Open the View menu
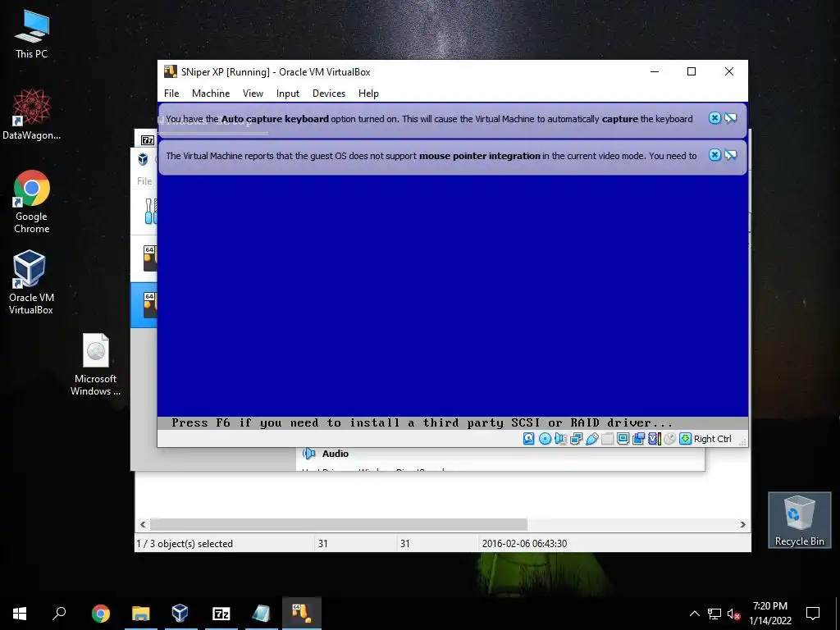Screen dimensions: 840x630 253,94
